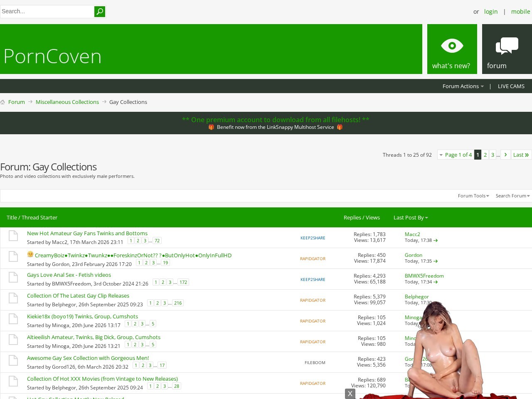Select current page 1 in pagination
This screenshot has height=399, width=532.
[x=478, y=155]
